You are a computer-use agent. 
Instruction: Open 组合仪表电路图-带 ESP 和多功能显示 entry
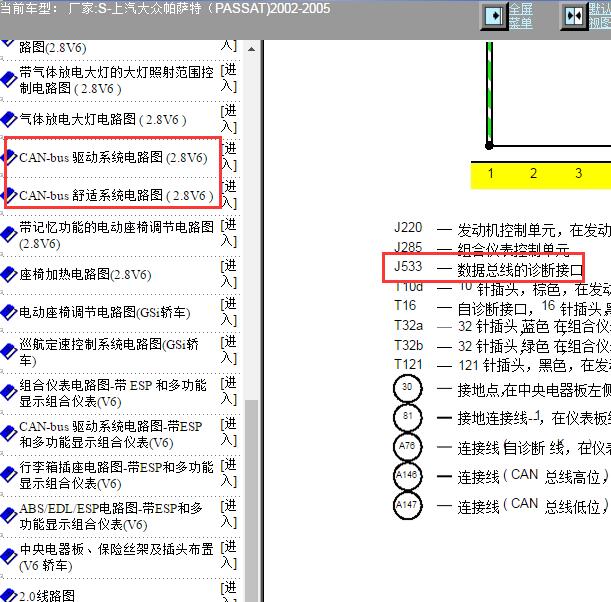[x=113, y=393]
